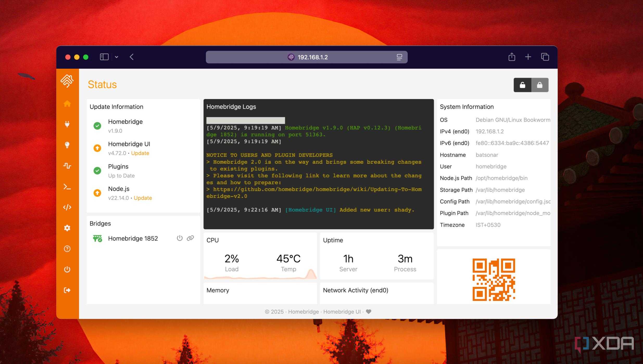
Task: Click Update link for Homebridge UI
Action: pyautogui.click(x=140, y=153)
